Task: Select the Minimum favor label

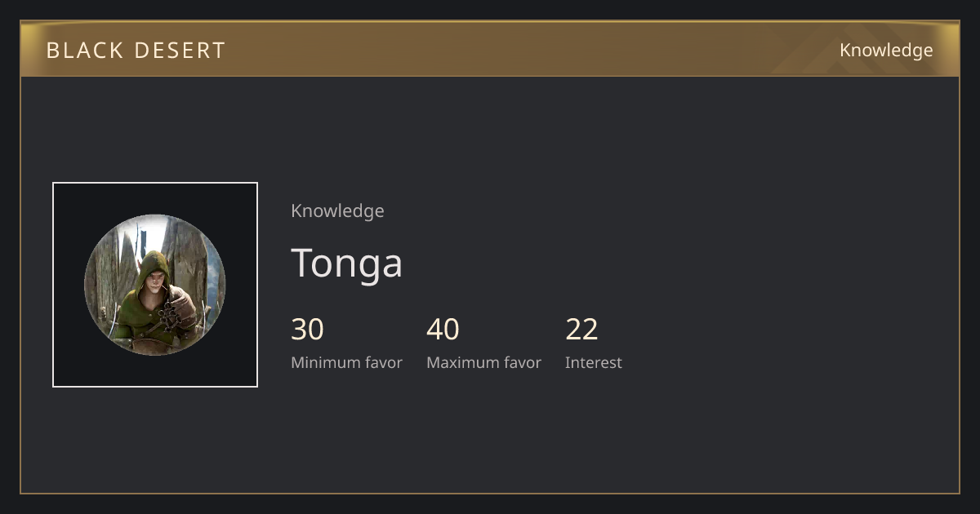Action: pos(346,362)
